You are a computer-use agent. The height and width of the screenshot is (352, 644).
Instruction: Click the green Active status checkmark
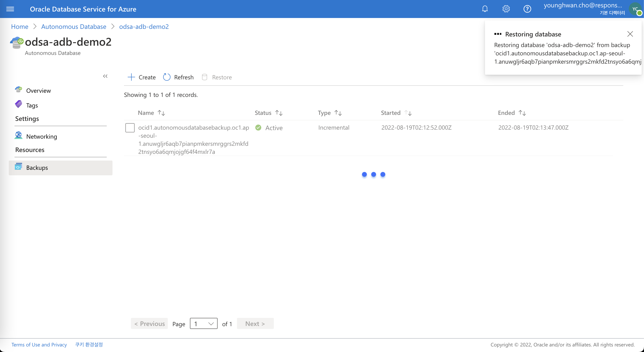coord(258,128)
